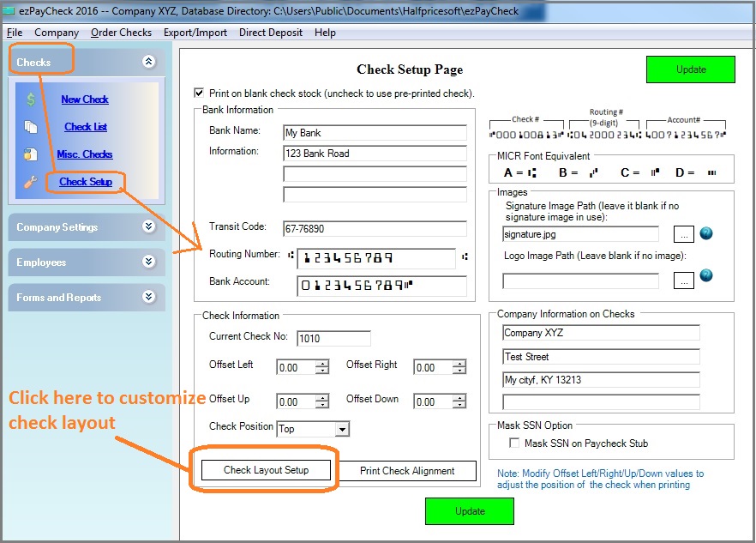Click help icon beside signature image path
This screenshot has width=756, height=543.
[x=706, y=233]
